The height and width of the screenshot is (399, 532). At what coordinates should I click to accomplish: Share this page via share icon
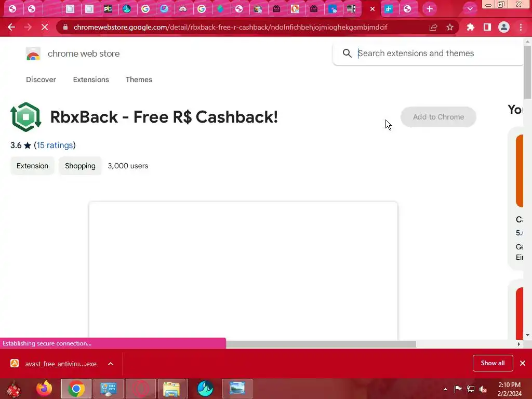(x=433, y=27)
